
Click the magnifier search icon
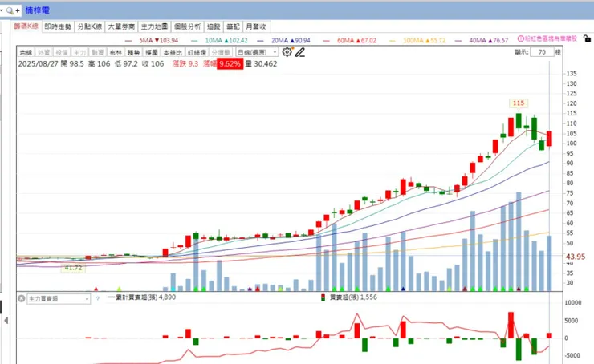click(10, 10)
